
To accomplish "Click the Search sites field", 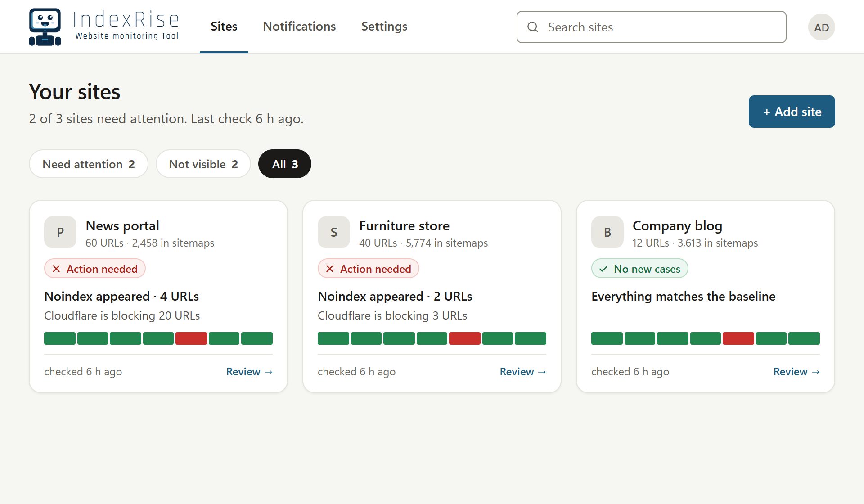I will coord(652,27).
